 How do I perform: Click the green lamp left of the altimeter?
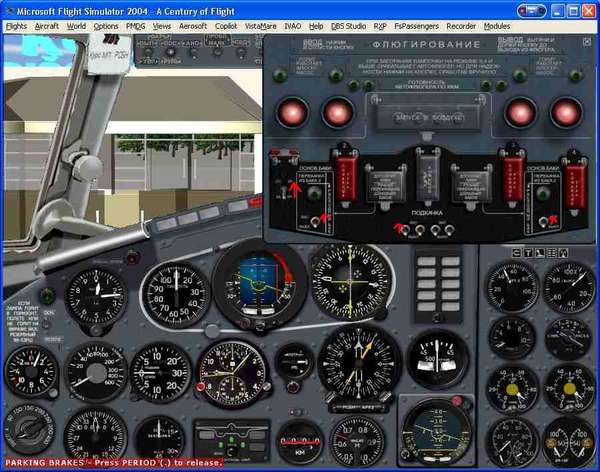coord(47,296)
